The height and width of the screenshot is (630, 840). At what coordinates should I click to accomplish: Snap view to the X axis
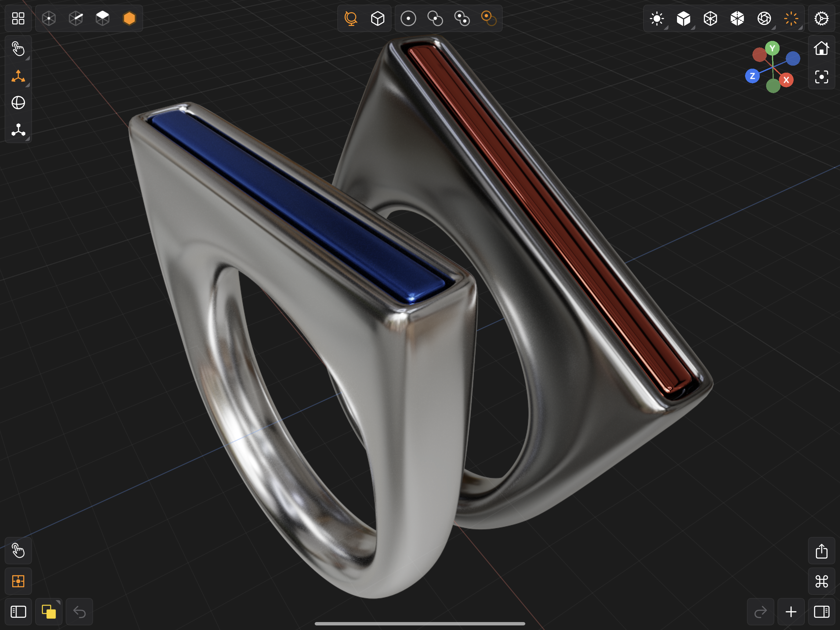tap(786, 80)
